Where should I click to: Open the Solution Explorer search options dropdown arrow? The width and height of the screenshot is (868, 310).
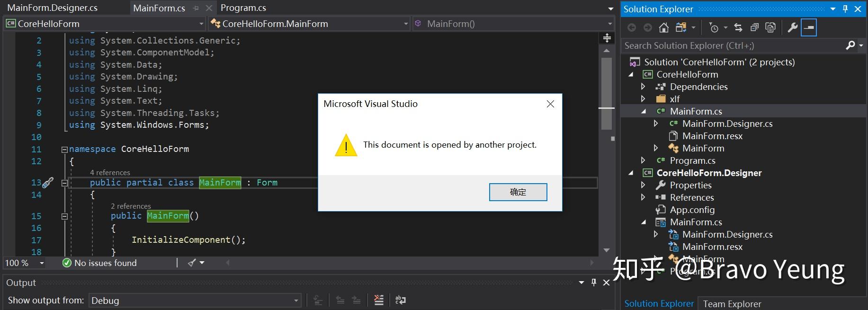coord(860,45)
